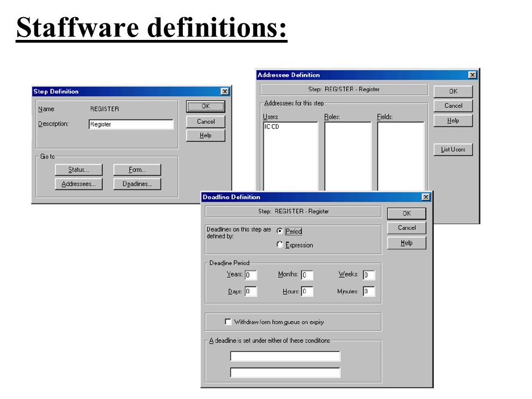This screenshot has width=532, height=399.
Task: Close the Deadline Definition window
Action: click(x=426, y=197)
